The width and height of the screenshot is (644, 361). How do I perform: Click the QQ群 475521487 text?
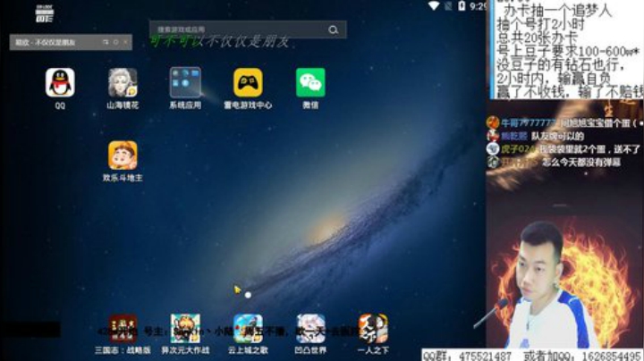click(468, 356)
